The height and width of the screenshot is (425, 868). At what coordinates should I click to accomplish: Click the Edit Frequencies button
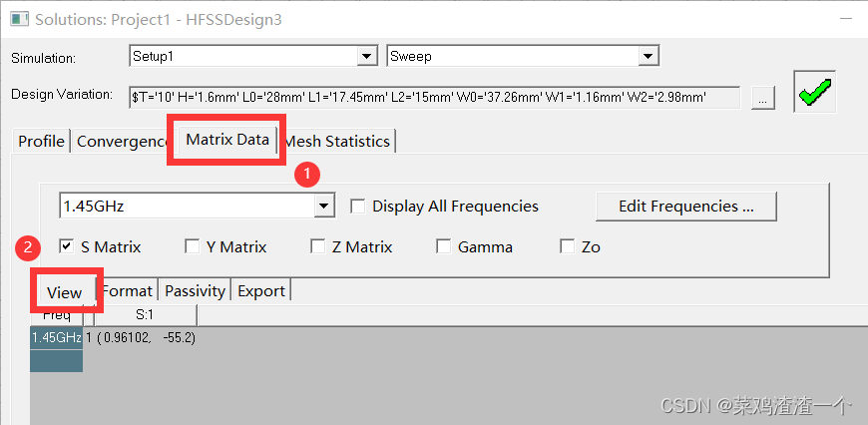point(686,207)
